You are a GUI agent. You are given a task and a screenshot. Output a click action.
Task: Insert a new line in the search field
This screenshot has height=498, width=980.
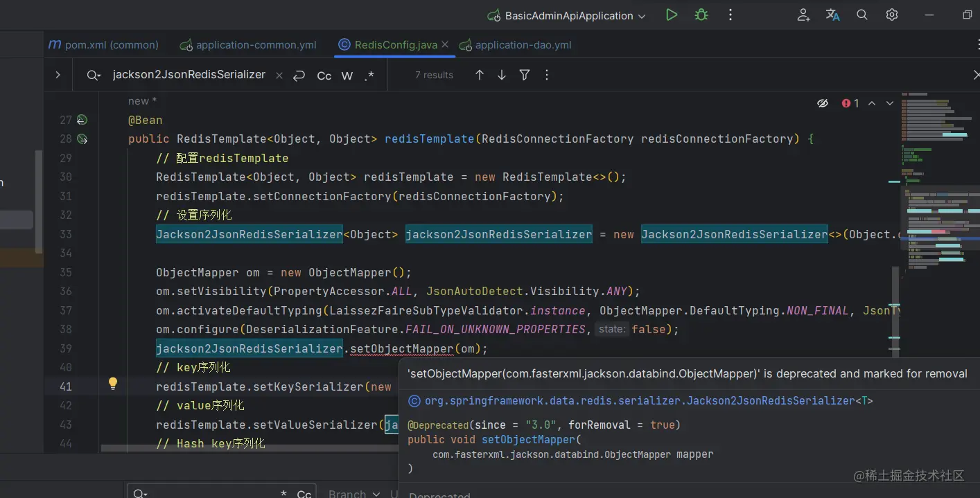coord(299,75)
